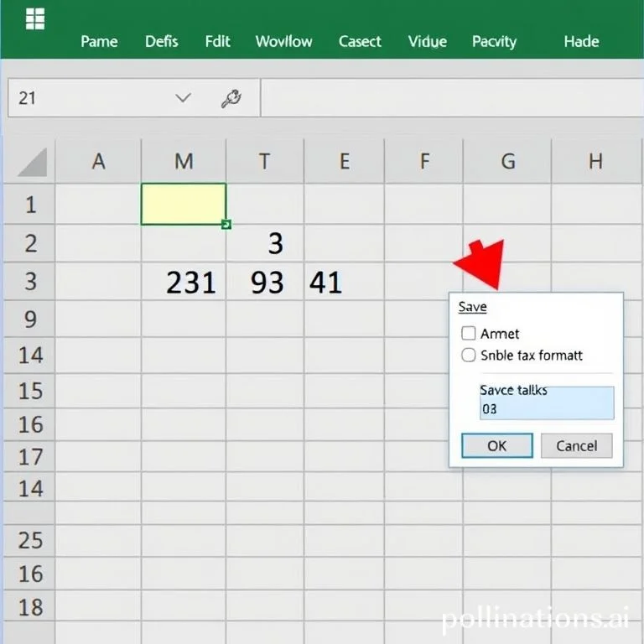Click the app grid icon in the top-left
The width and height of the screenshot is (644, 644).
click(x=34, y=18)
